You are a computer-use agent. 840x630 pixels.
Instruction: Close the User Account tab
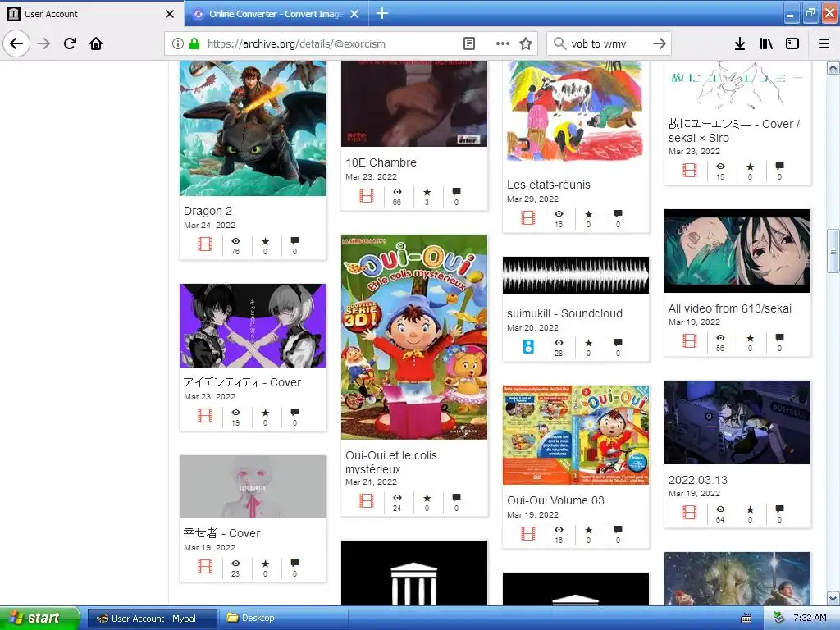[170, 14]
